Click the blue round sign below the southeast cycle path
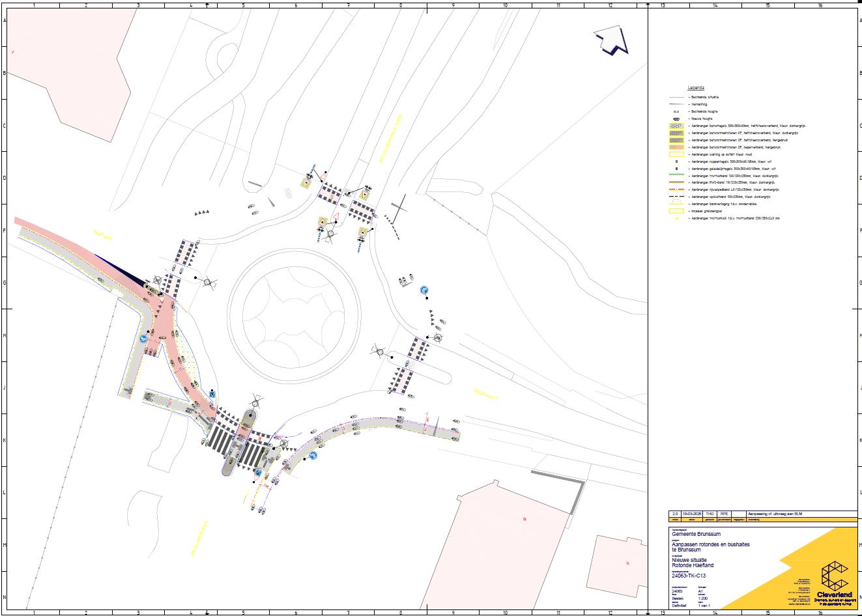Screen dimensions: 862x616 [x=313, y=456]
